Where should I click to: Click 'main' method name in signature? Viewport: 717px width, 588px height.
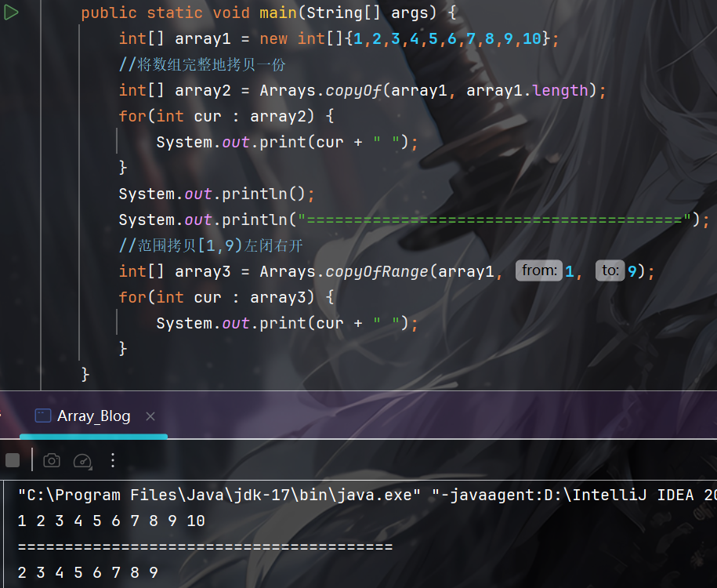[278, 13]
